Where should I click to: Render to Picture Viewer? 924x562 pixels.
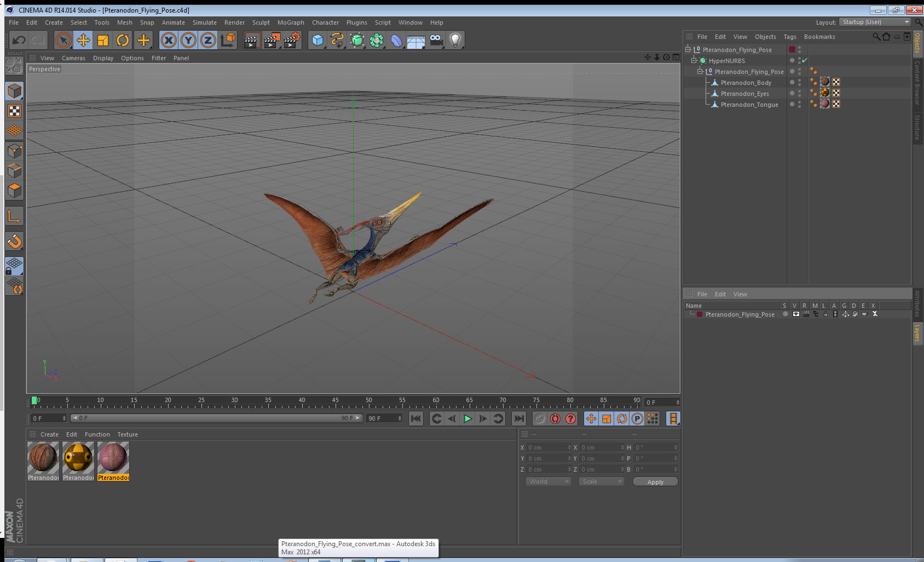(x=272, y=40)
